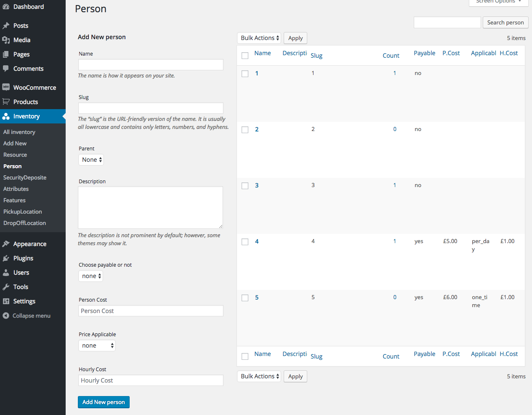Sort by Name column header
The height and width of the screenshot is (415, 532).
pyautogui.click(x=263, y=53)
